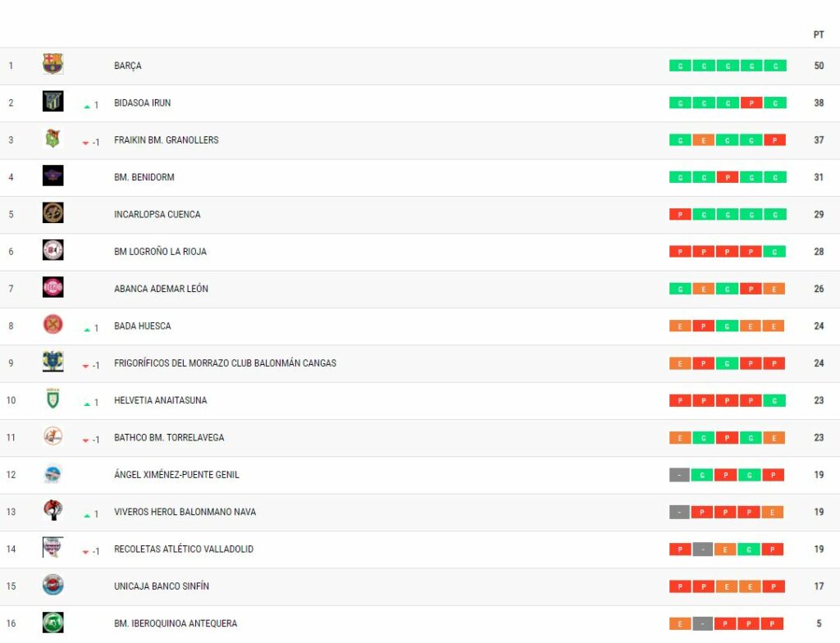The height and width of the screenshot is (643, 840).
Task: Click Barça's 50 points value
Action: point(819,66)
